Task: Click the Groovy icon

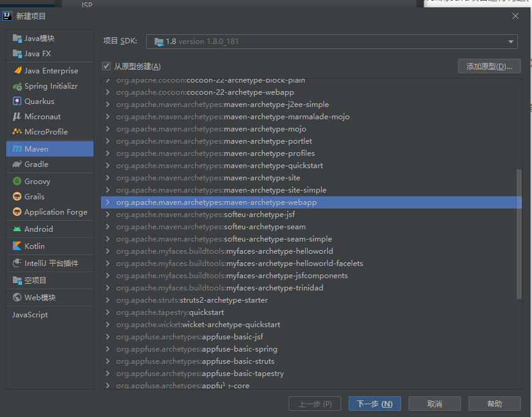Action: pos(17,181)
